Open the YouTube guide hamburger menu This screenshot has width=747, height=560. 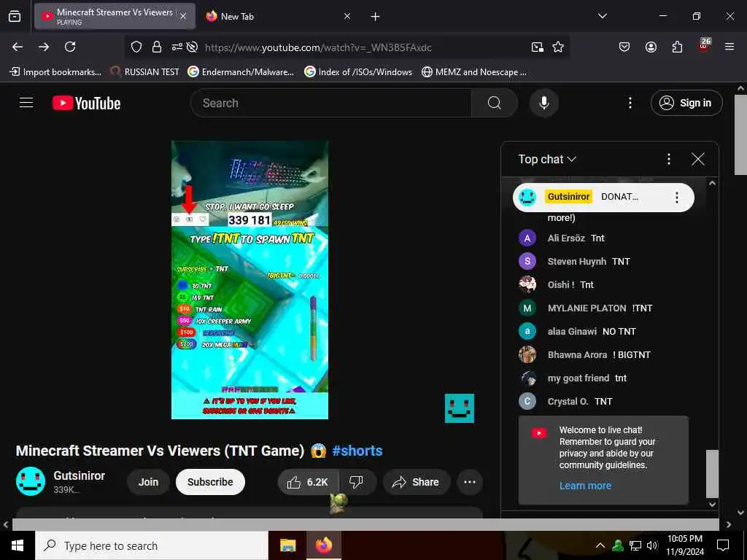pyautogui.click(x=26, y=103)
